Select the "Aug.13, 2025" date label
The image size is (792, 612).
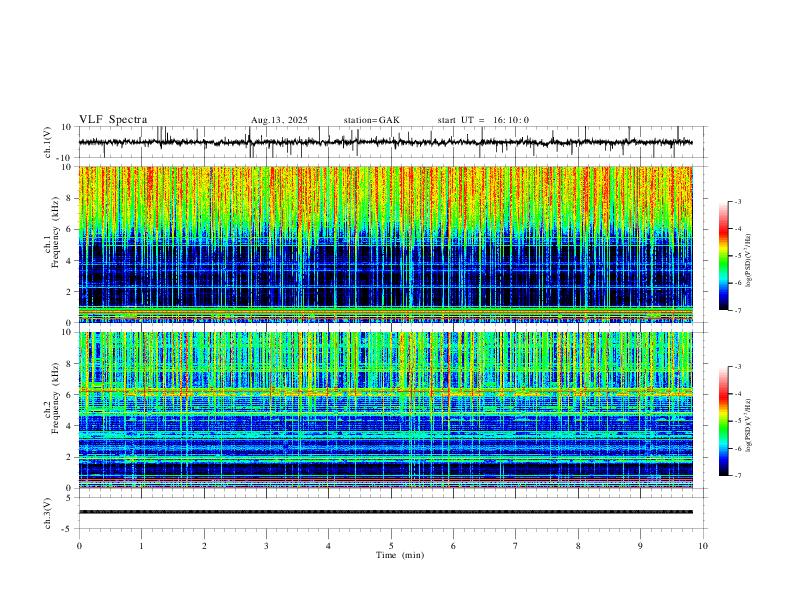click(x=279, y=120)
